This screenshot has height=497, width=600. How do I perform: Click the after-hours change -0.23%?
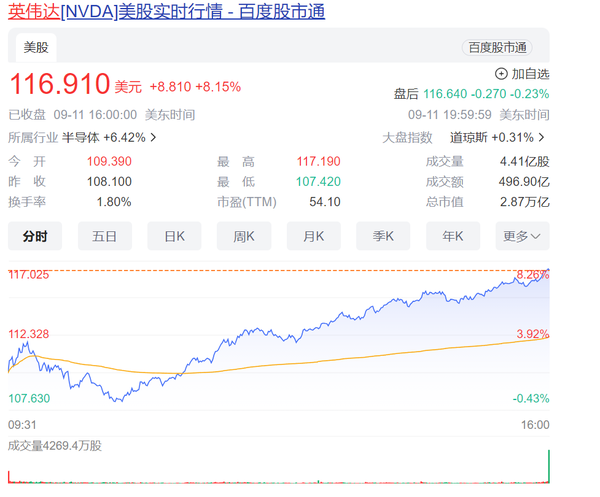(x=531, y=94)
